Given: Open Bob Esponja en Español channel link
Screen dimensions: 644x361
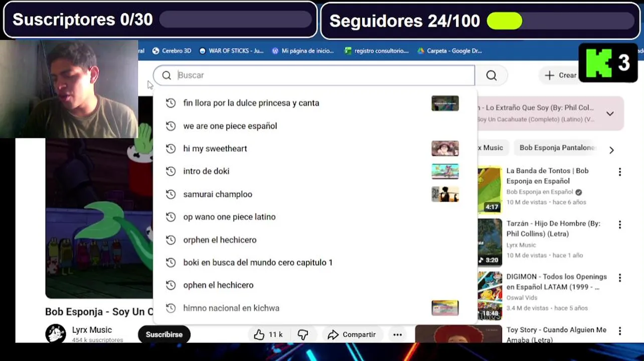Looking at the screenshot, I should [540, 192].
